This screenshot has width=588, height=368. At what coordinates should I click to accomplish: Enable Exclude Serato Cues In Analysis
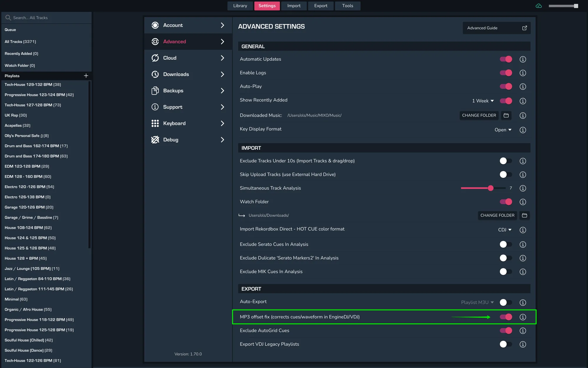506,244
